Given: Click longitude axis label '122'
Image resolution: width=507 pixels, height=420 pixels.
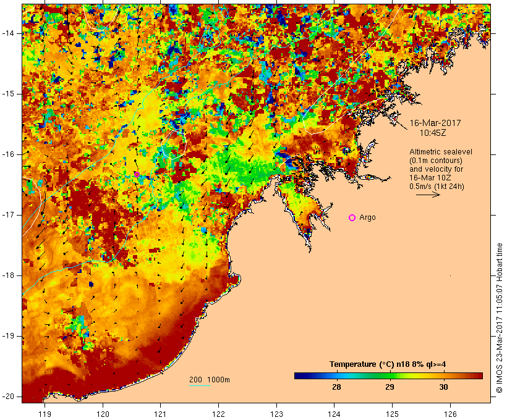Looking at the screenshot, I should coord(218,414).
